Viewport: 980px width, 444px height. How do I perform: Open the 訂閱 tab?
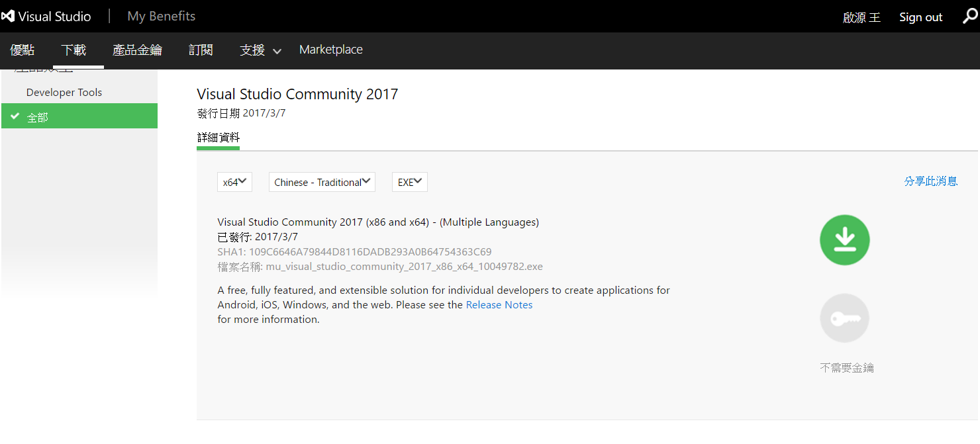click(x=201, y=50)
